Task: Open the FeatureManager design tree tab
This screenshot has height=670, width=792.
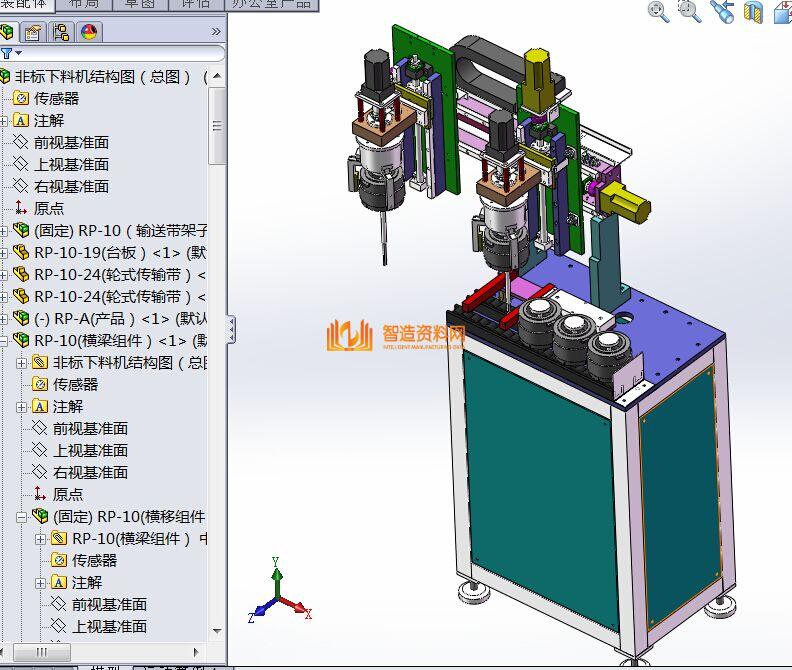Action: click(x=8, y=32)
